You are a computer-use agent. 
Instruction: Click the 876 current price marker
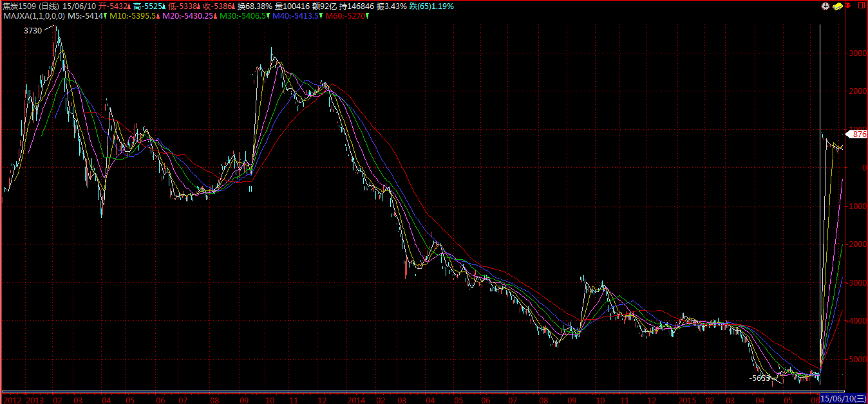(859, 134)
